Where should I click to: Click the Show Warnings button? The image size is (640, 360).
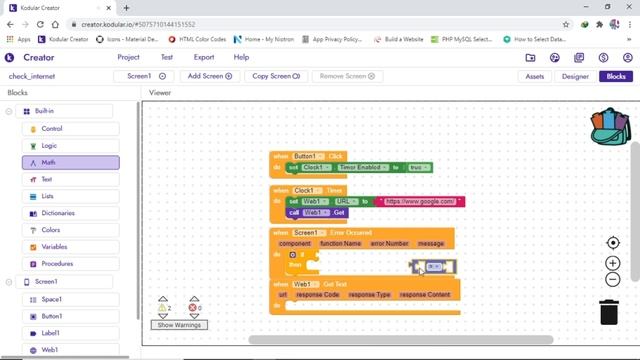point(179,325)
